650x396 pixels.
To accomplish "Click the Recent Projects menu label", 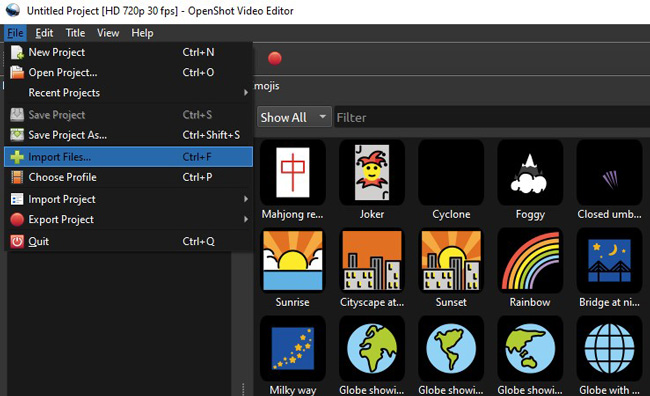I will pyautogui.click(x=64, y=93).
